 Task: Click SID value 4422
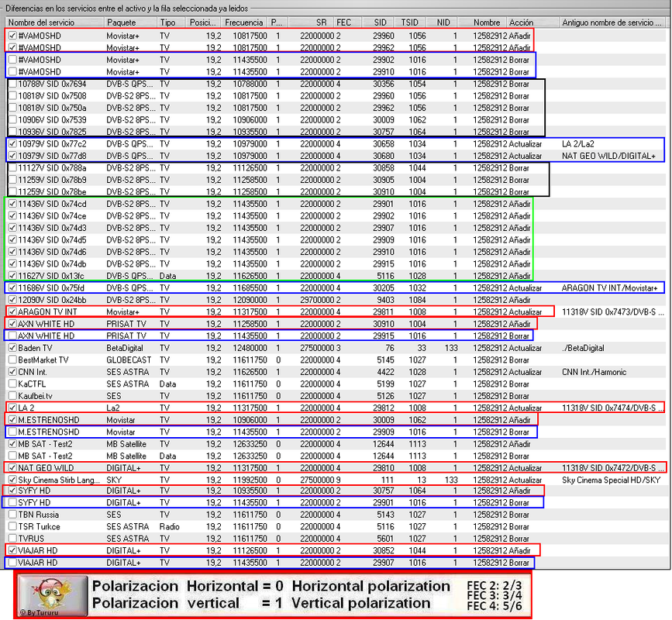pyautogui.click(x=385, y=372)
